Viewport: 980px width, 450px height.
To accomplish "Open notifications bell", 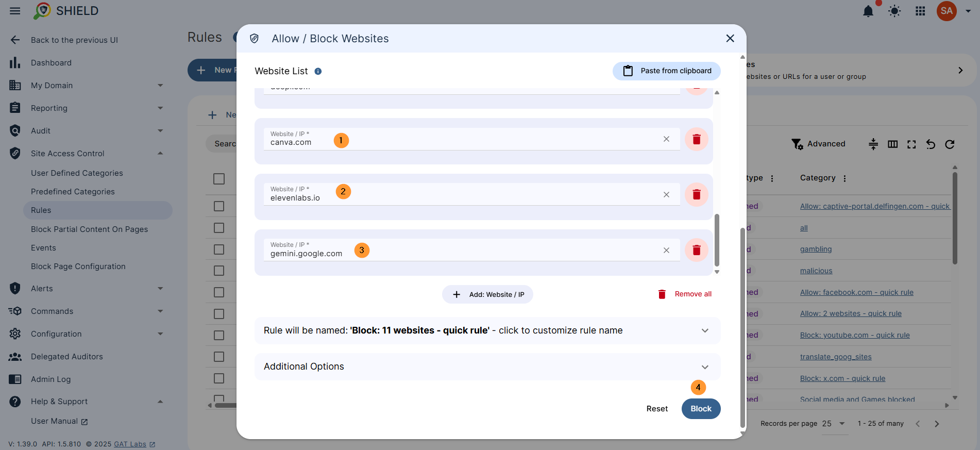I will (x=868, y=11).
